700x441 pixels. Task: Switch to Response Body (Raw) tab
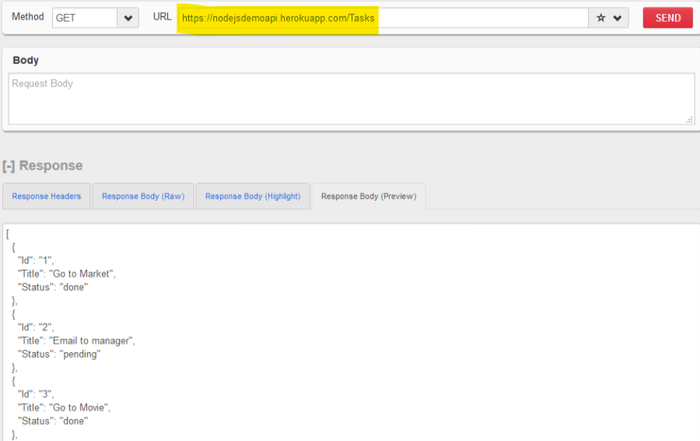click(x=143, y=196)
